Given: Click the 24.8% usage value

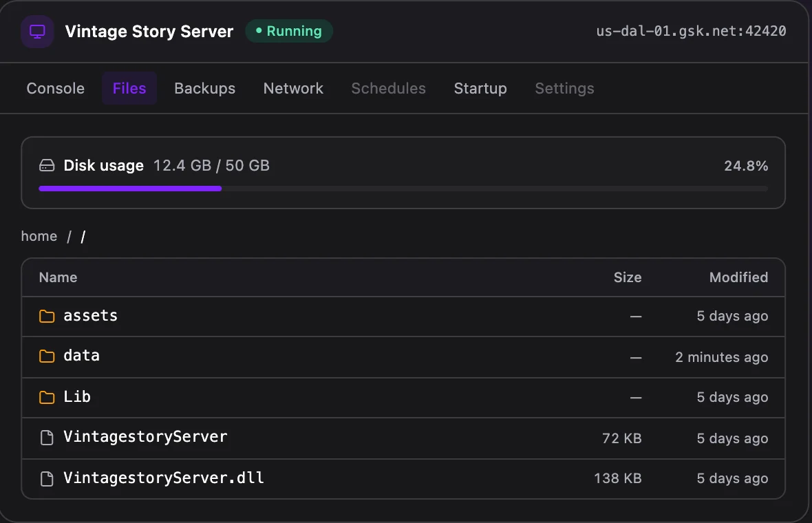Looking at the screenshot, I should (746, 167).
